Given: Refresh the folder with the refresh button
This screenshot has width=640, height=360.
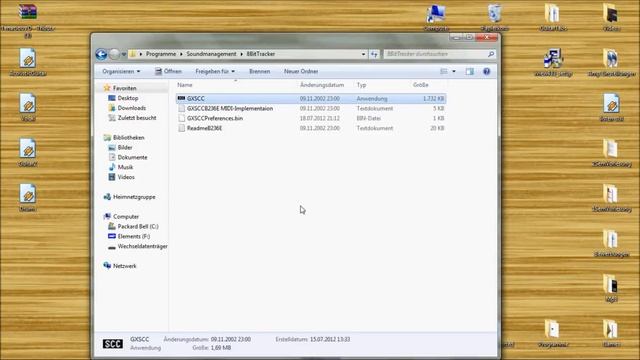Looking at the screenshot, I should coord(374,54).
